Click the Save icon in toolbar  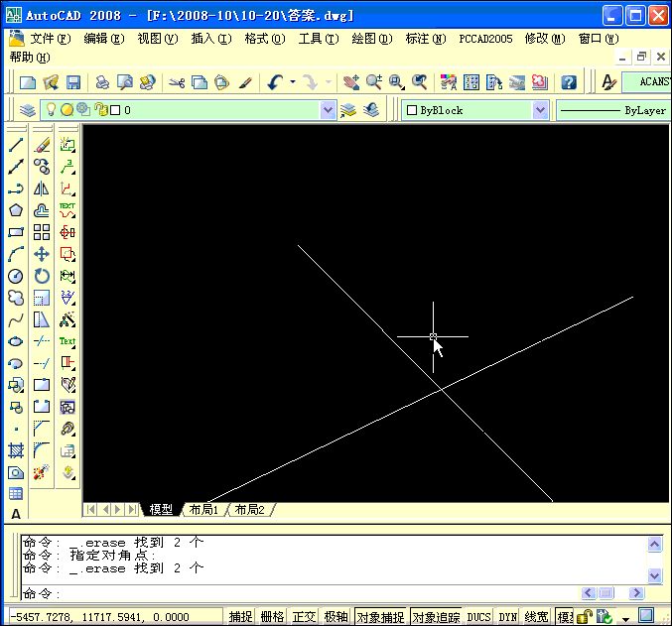(73, 81)
